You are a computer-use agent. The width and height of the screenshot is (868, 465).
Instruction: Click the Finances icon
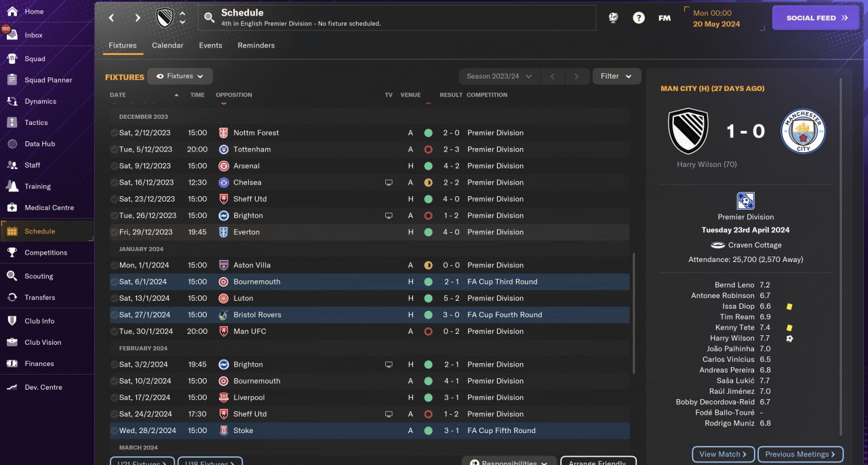[x=12, y=364]
